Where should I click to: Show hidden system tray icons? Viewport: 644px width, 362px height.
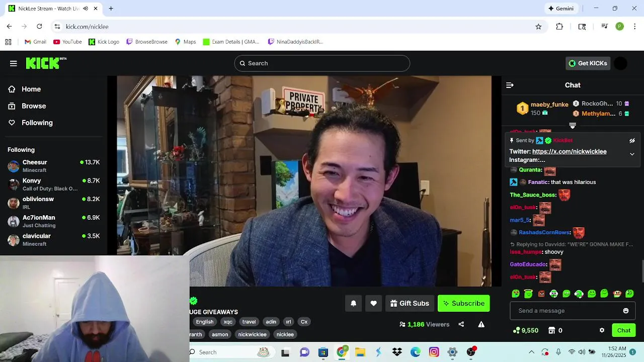[x=531, y=352]
